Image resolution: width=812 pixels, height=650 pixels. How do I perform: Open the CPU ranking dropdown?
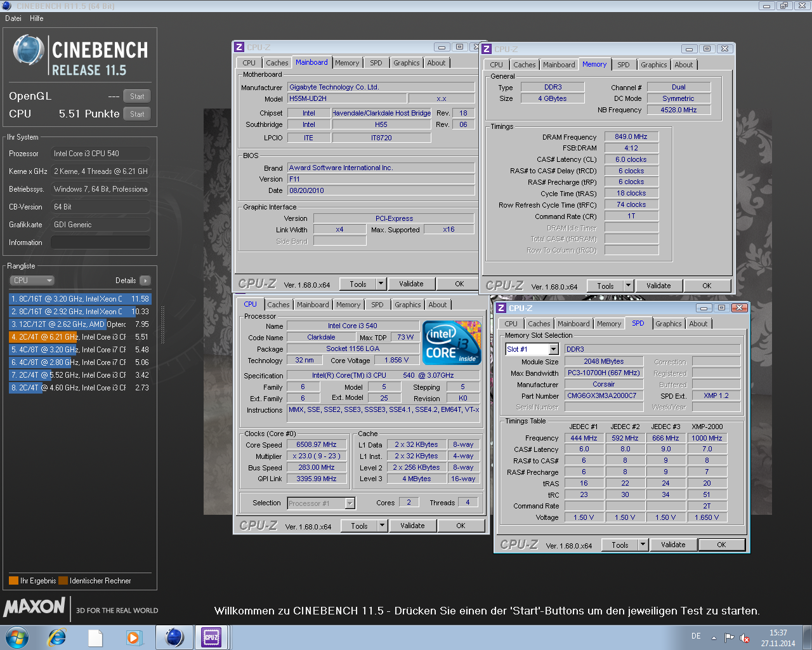tap(32, 281)
